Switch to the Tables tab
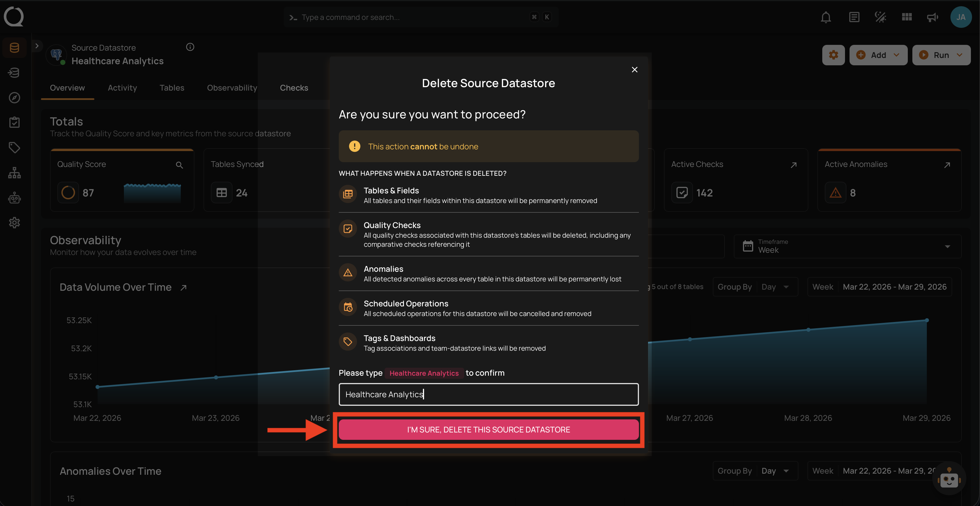 tap(172, 88)
